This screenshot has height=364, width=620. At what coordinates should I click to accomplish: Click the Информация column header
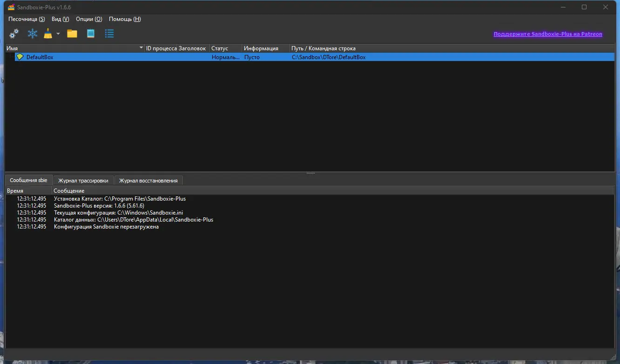266,48
